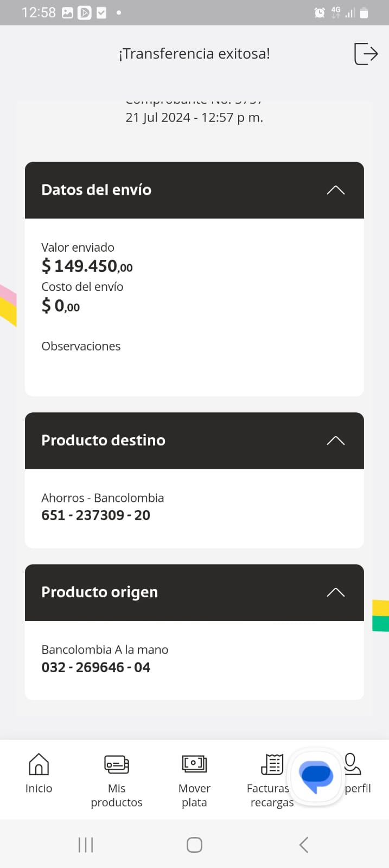Select the Mover plata tab label
This screenshot has height=868, width=389.
tap(194, 795)
